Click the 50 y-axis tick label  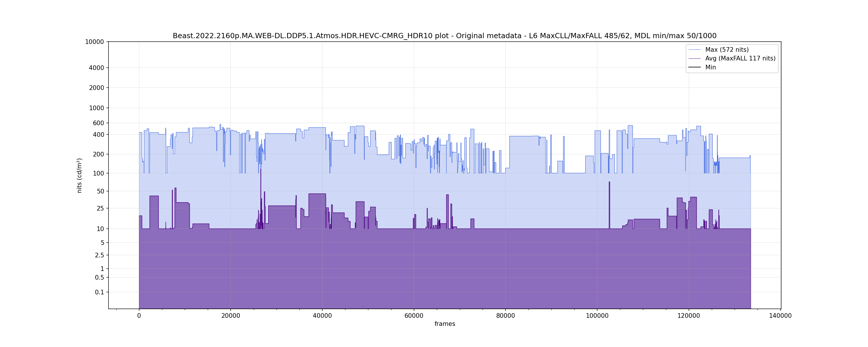(100, 191)
